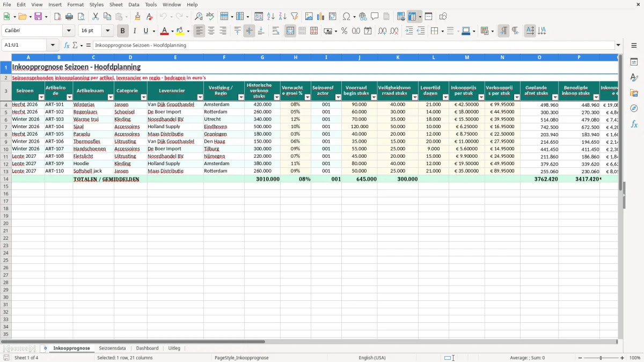Open Find and Replace
644x362 pixels.
pyautogui.click(x=199, y=17)
